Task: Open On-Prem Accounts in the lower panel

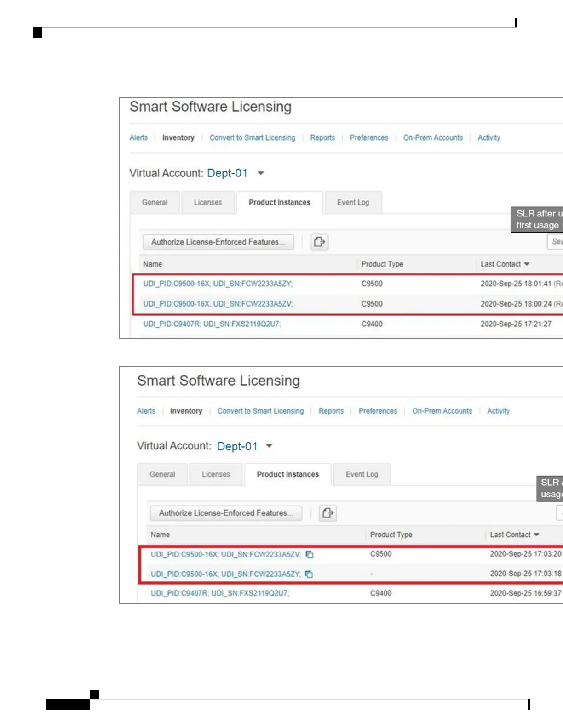Action: tap(442, 411)
